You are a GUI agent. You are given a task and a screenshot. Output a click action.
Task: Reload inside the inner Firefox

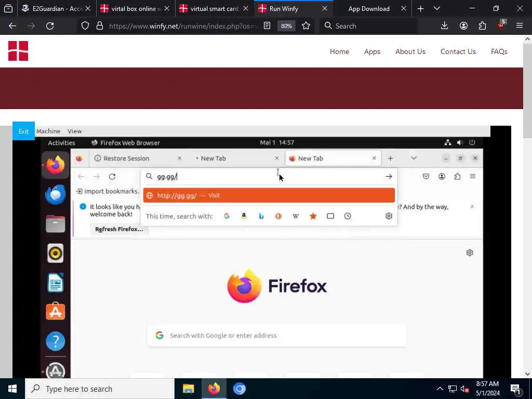pyautogui.click(x=112, y=177)
